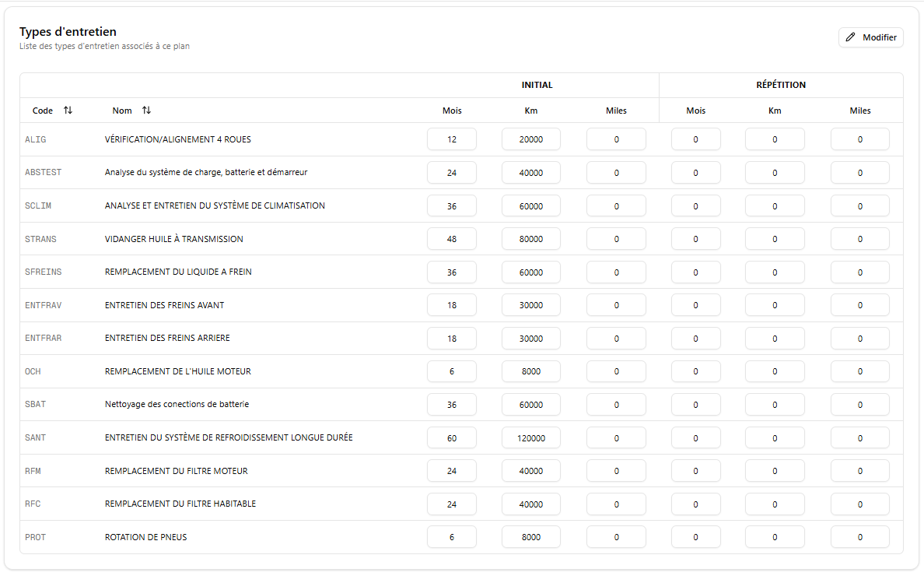This screenshot has width=924, height=576.
Task: Select répétition Mois field for RFC row
Action: click(x=695, y=504)
